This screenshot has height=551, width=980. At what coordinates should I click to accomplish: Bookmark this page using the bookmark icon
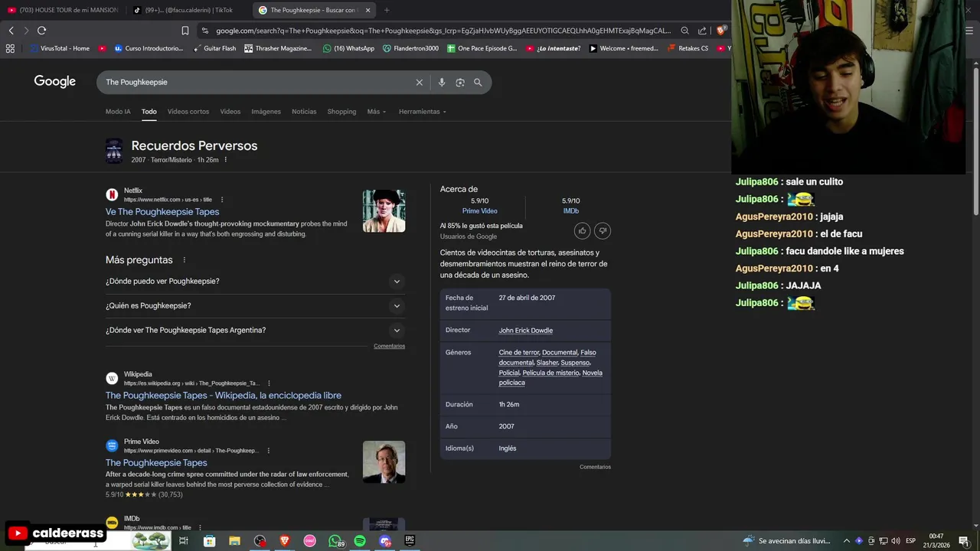[185, 31]
